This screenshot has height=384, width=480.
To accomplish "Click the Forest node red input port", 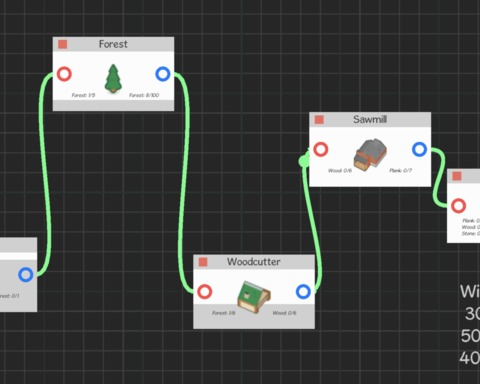I will [64, 74].
